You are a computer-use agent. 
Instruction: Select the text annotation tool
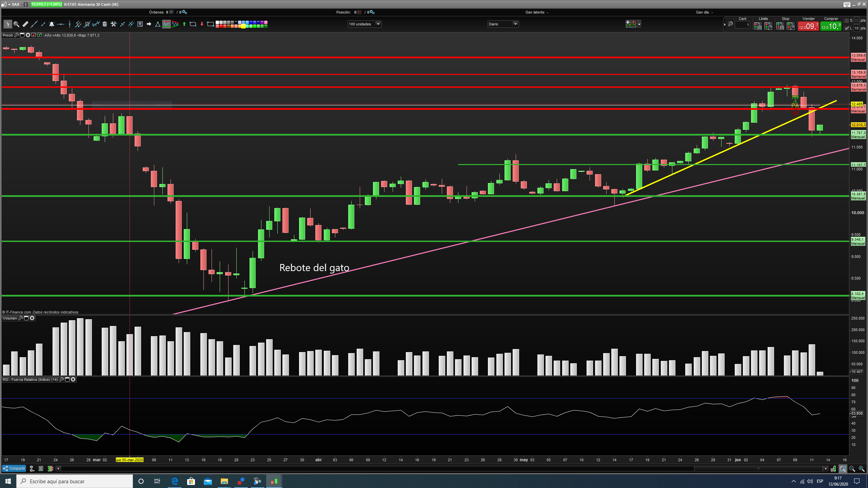(x=140, y=24)
